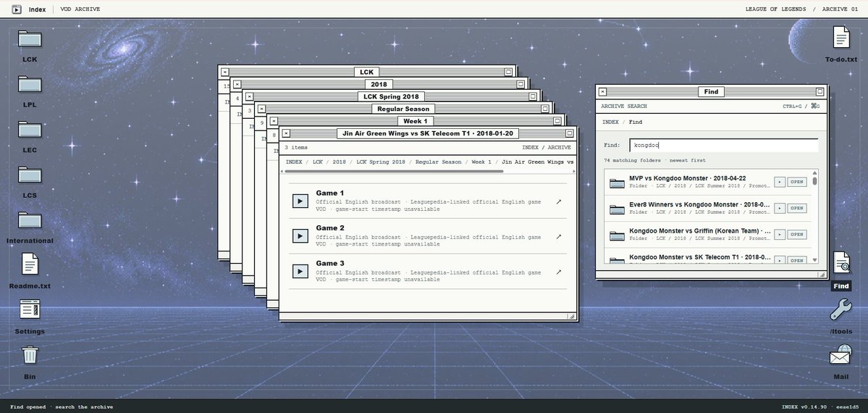This screenshot has width=868, height=413.
Task: Click Find results scroll-up arrow
Action: click(814, 174)
